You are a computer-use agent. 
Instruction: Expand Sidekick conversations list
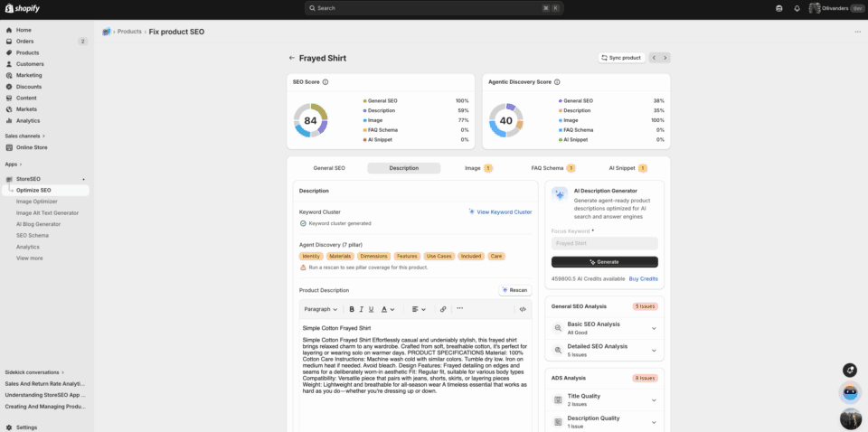(x=34, y=372)
